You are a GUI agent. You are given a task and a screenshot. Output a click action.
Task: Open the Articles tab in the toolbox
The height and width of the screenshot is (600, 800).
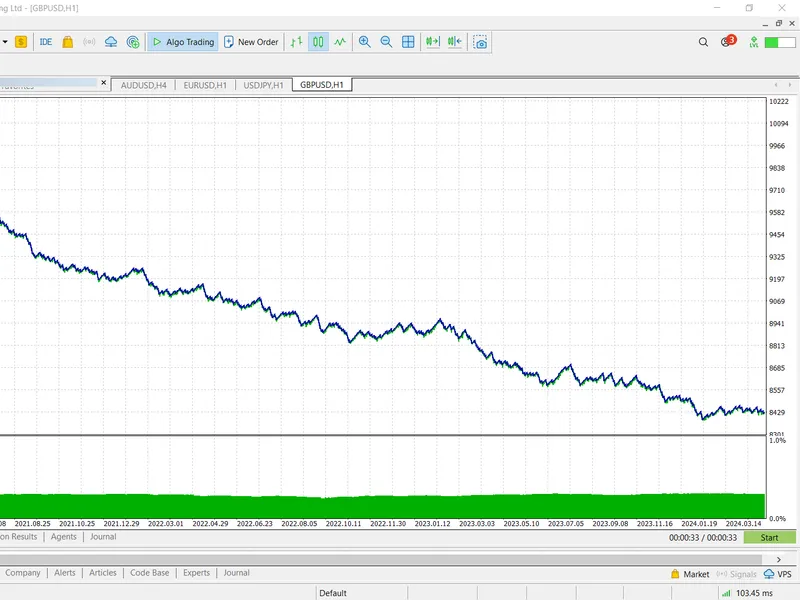pyautogui.click(x=103, y=573)
